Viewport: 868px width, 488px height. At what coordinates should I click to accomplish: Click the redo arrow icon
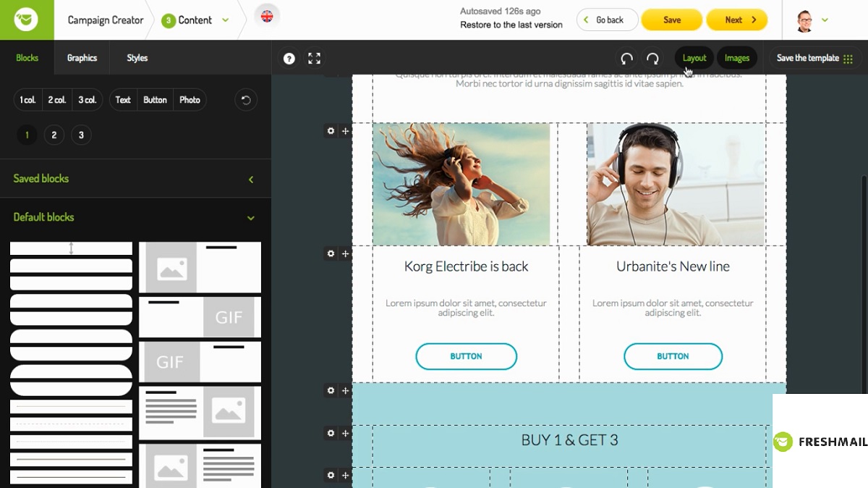(652, 59)
